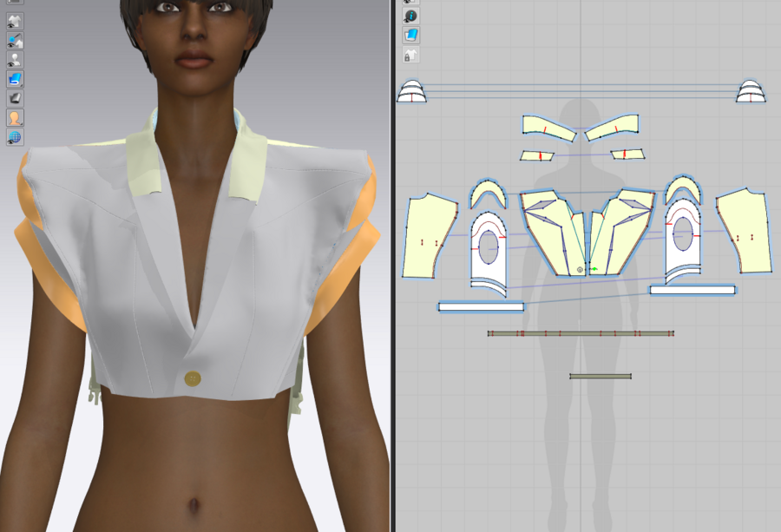The height and width of the screenshot is (532, 781).
Task: Select the left pale-yellow collar in 3D view
Action: pyautogui.click(x=144, y=164)
